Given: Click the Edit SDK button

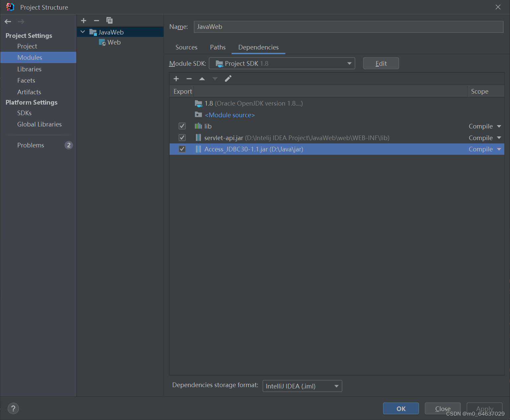Looking at the screenshot, I should pos(381,63).
